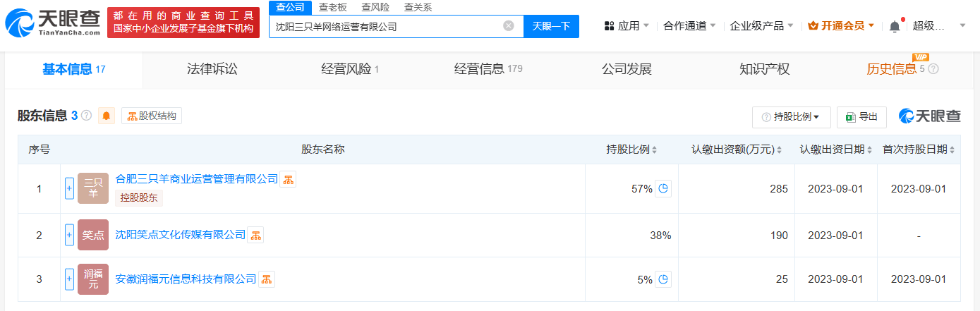Open the help icon next to 股东信息
The width and height of the screenshot is (980, 311).
[x=86, y=116]
